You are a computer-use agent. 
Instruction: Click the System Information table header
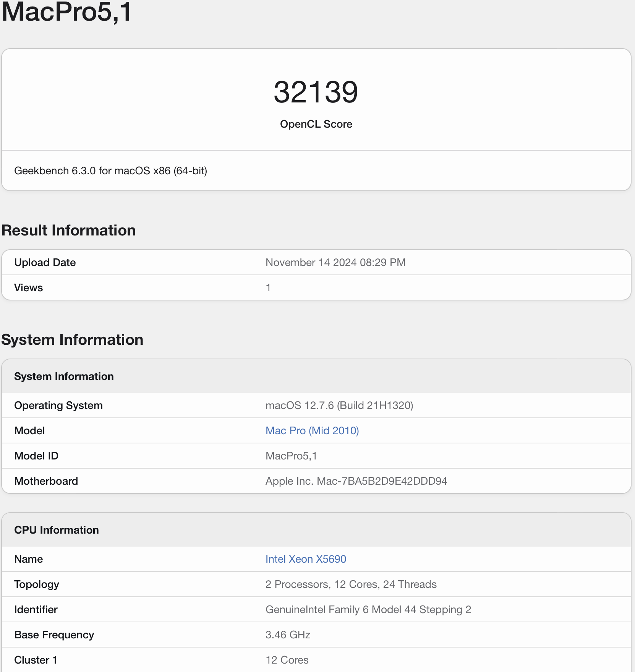tap(64, 376)
